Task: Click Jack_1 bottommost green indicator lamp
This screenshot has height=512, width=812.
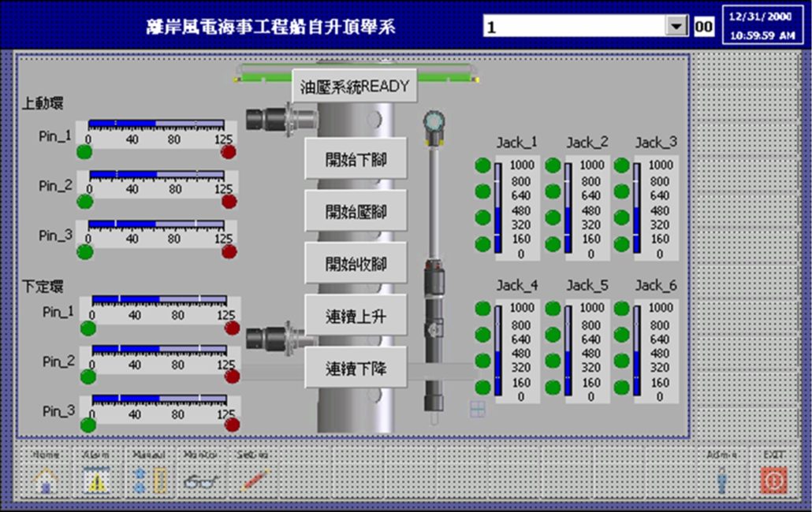Action: click(x=482, y=243)
